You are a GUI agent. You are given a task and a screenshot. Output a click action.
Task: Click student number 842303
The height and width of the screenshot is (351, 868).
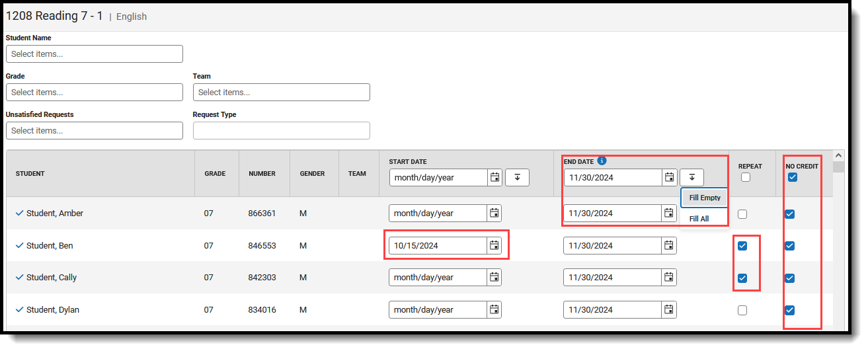point(262,278)
